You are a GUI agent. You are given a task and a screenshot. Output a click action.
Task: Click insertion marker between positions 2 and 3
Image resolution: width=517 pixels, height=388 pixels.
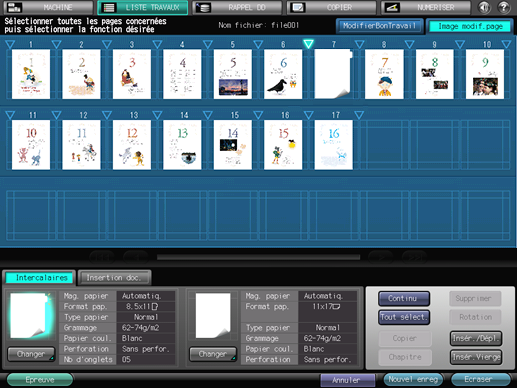tap(107, 44)
